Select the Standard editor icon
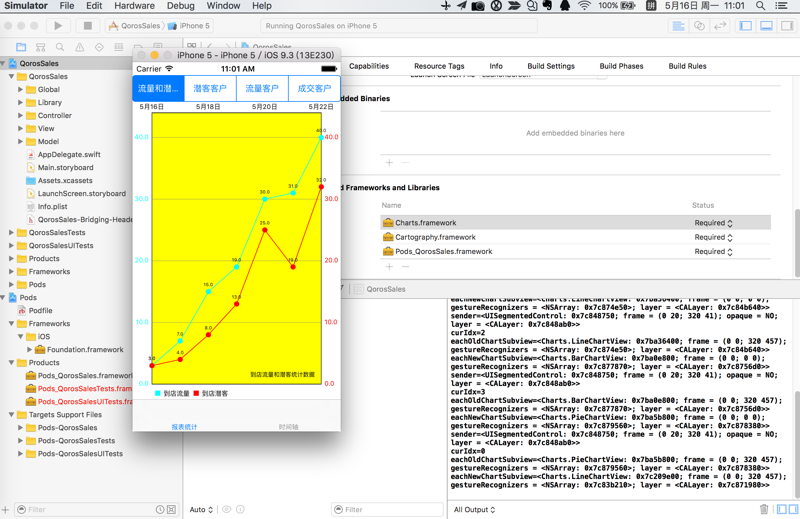 pos(678,26)
